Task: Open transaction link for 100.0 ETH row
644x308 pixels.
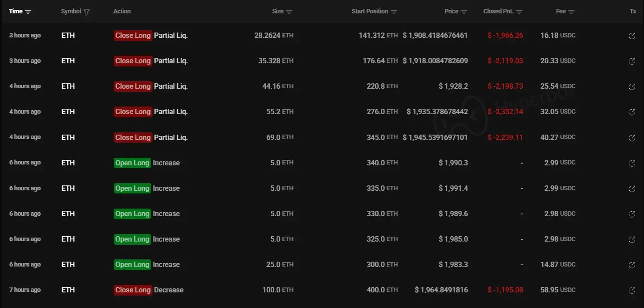Action: pyautogui.click(x=632, y=290)
